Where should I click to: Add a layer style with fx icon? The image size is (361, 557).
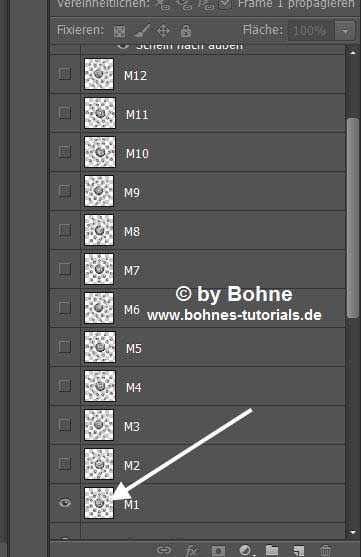pyautogui.click(x=190, y=550)
